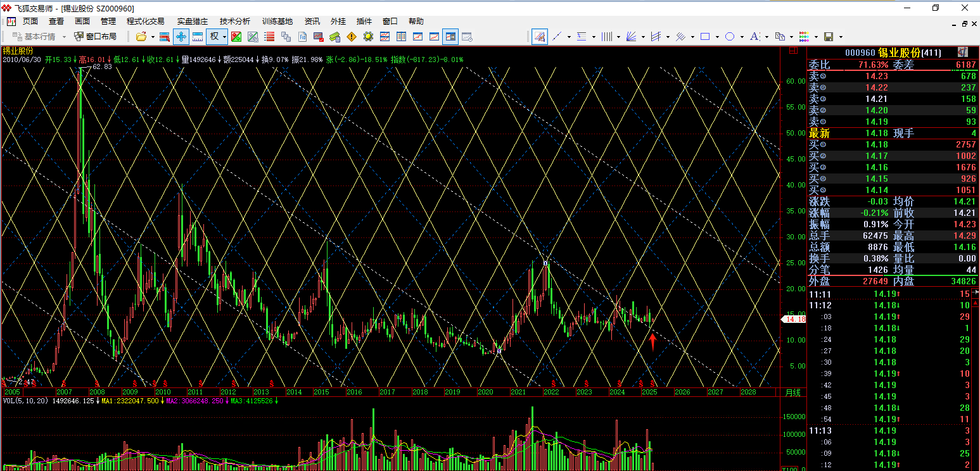Image resolution: width=980 pixels, height=471 pixels.
Task: Click the 月线 period label
Action: [x=792, y=392]
